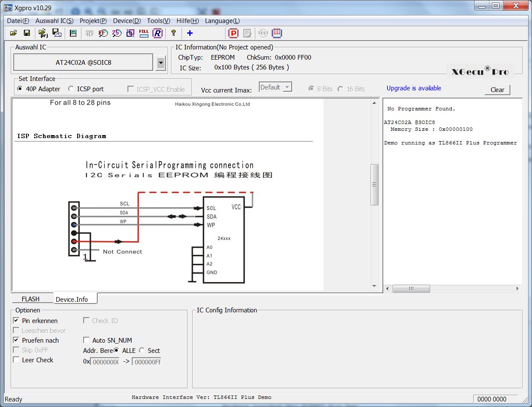Image resolution: width=532 pixels, height=407 pixels.
Task: Click the grayed Read ID toolbar icon
Action: click(x=90, y=33)
